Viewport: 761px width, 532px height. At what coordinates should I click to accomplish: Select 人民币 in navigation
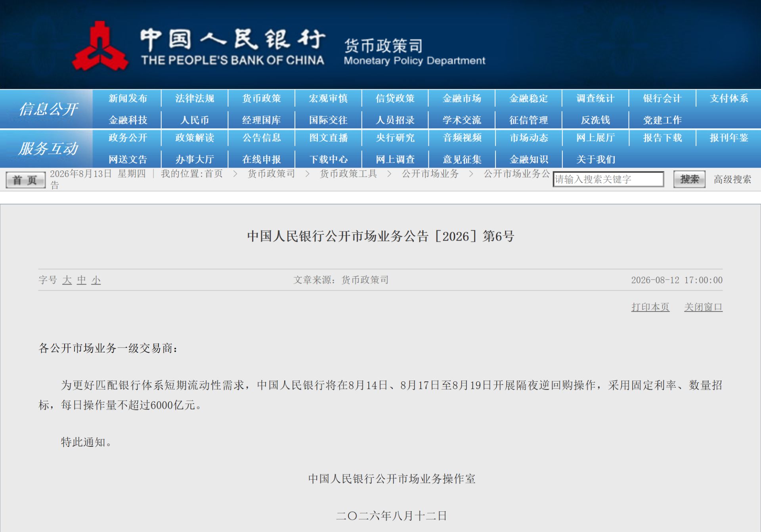[195, 120]
